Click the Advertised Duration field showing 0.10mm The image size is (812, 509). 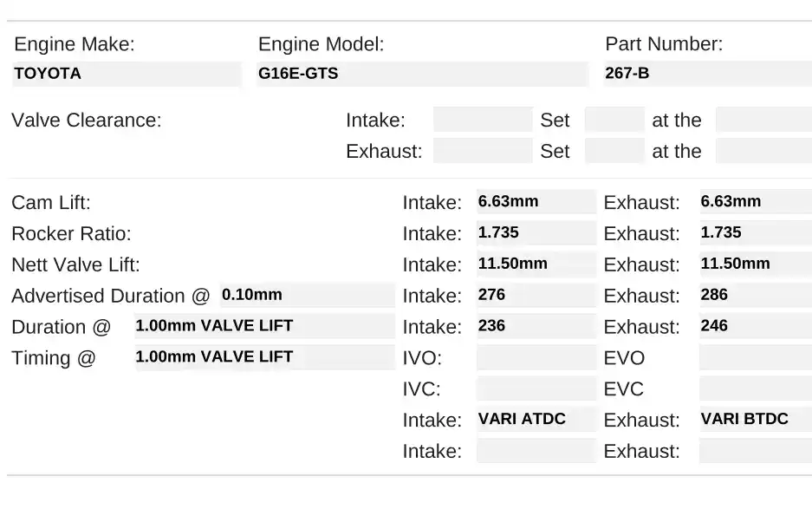[x=308, y=295]
